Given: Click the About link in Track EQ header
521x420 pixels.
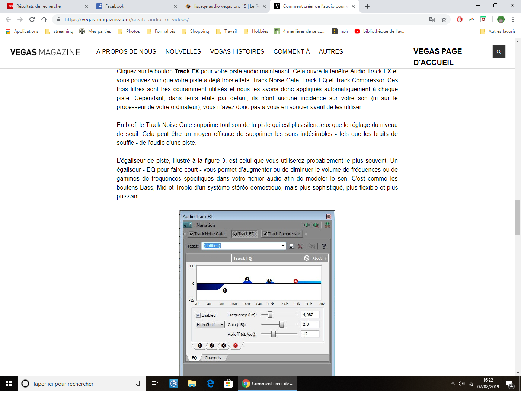Looking at the screenshot, I should [x=317, y=258].
